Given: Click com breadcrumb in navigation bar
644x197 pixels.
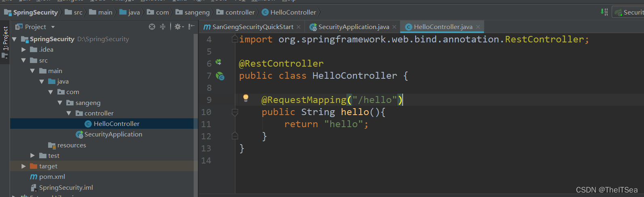Looking at the screenshot, I should 158,12.
